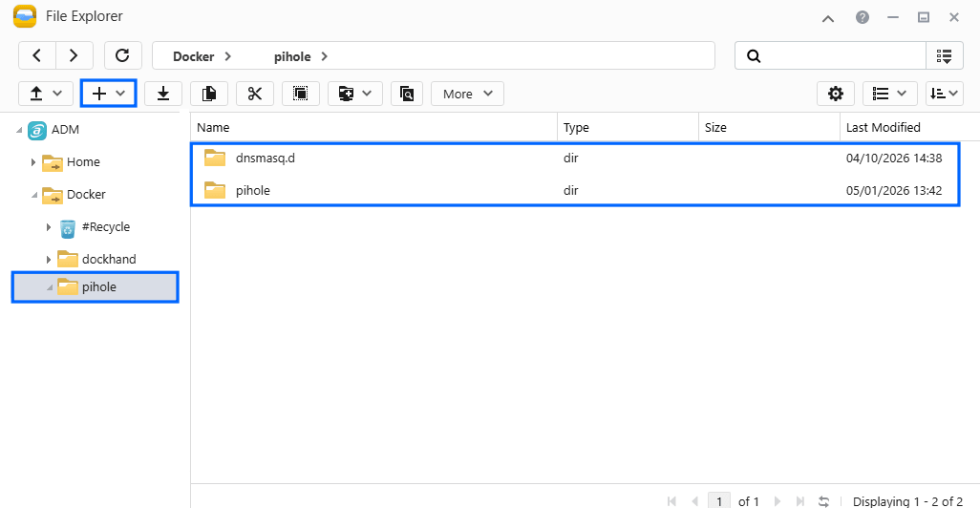980x508 pixels.
Task: Click the file search preview icon
Action: point(407,94)
